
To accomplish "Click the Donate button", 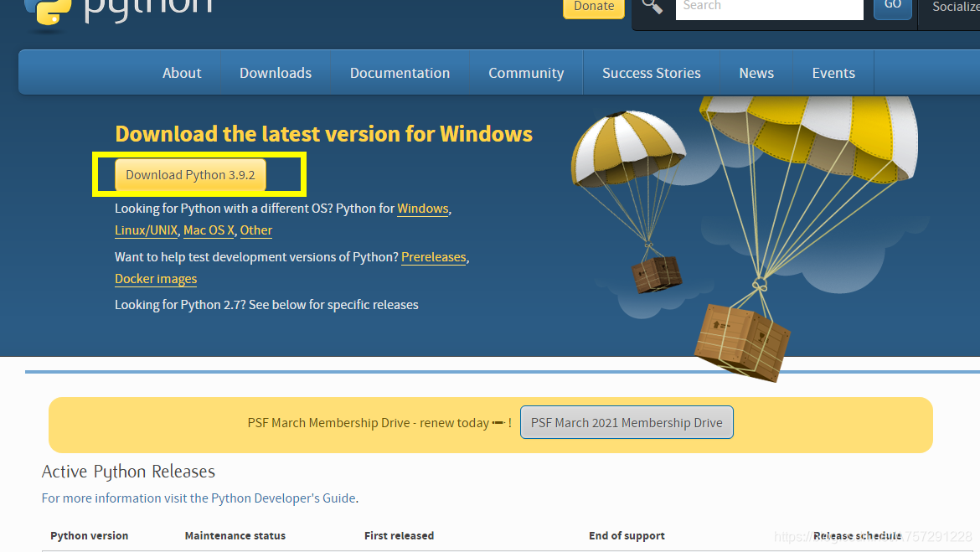I will pyautogui.click(x=594, y=8).
